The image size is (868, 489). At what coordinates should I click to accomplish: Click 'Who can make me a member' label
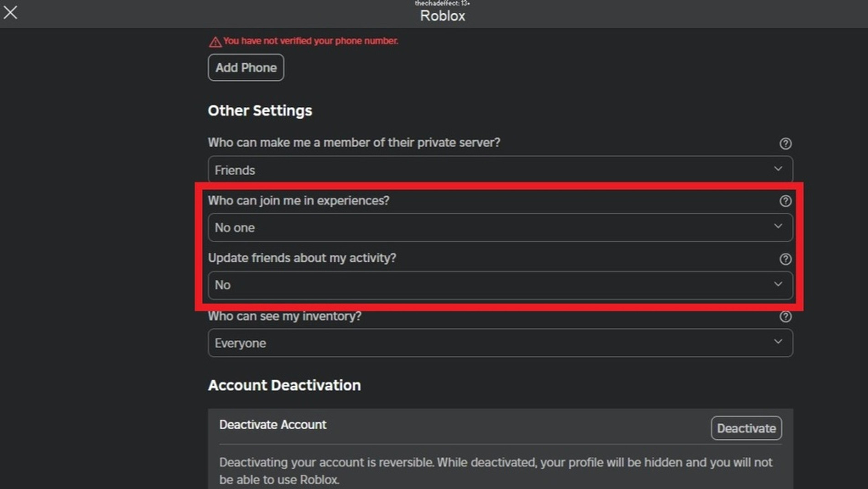(x=354, y=143)
